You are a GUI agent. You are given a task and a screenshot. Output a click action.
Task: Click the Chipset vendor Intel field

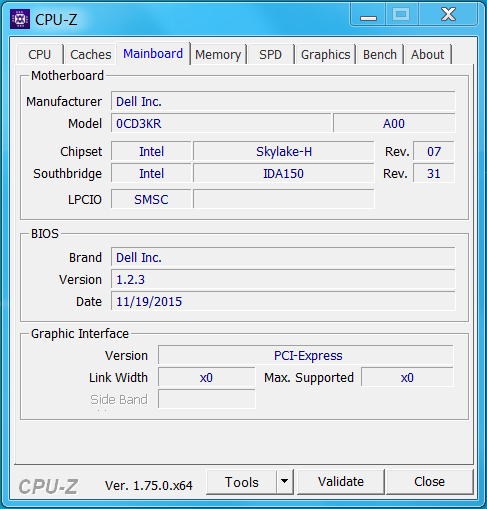pyautogui.click(x=151, y=151)
